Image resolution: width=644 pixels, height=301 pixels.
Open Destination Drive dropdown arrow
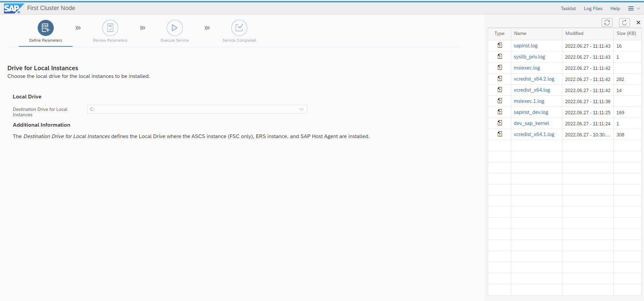point(301,109)
